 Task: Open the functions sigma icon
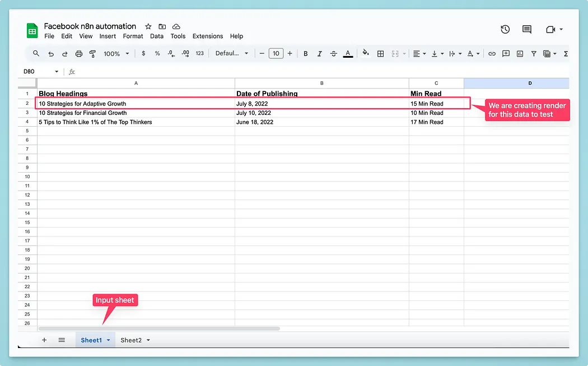tap(566, 54)
